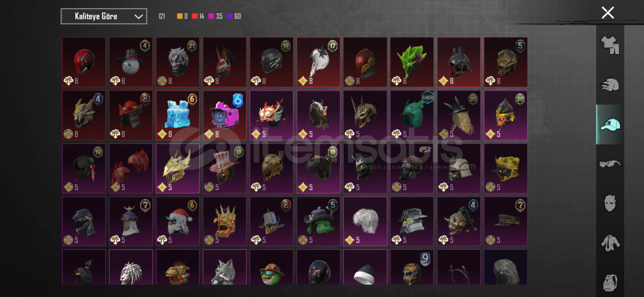Viewport: 644px width, 297px height.
Task: Open the outfits clothing category icon
Action: tap(610, 45)
